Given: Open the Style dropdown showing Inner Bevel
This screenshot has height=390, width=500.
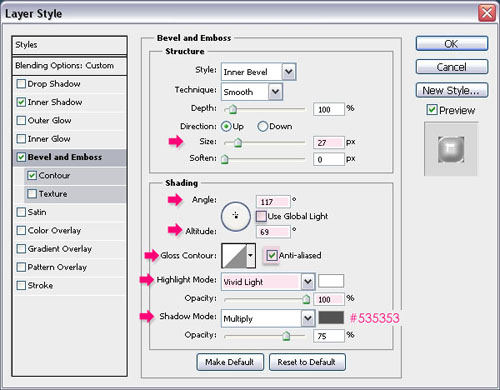Looking at the screenshot, I should coord(259,72).
